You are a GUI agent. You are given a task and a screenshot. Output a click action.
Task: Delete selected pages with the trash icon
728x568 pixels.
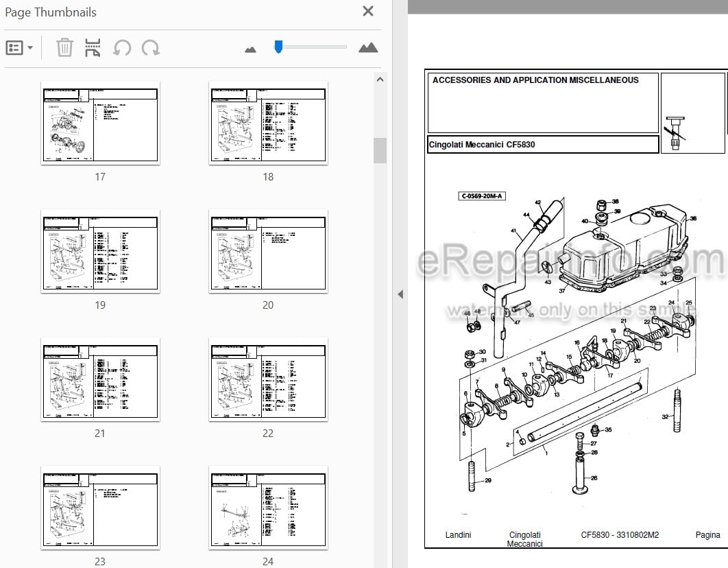point(64,47)
